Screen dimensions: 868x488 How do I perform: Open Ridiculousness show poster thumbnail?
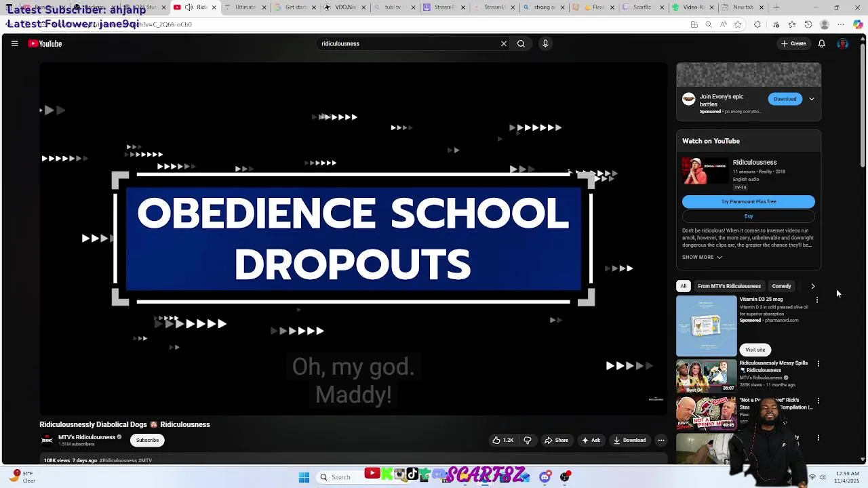pos(705,171)
